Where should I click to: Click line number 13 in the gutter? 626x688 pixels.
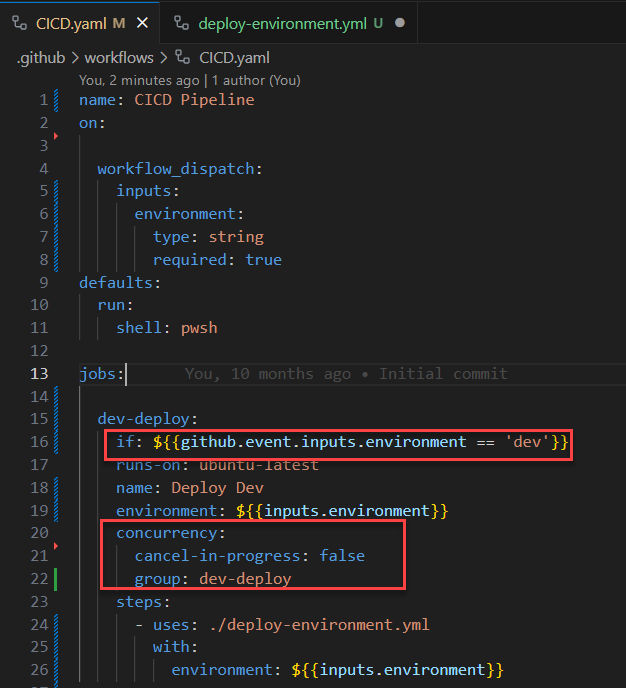click(38, 373)
